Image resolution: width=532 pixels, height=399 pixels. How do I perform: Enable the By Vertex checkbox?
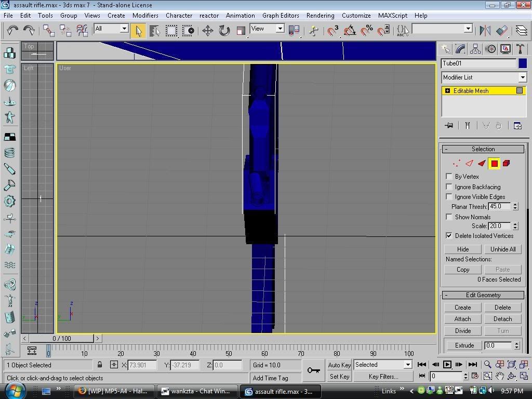pos(449,177)
